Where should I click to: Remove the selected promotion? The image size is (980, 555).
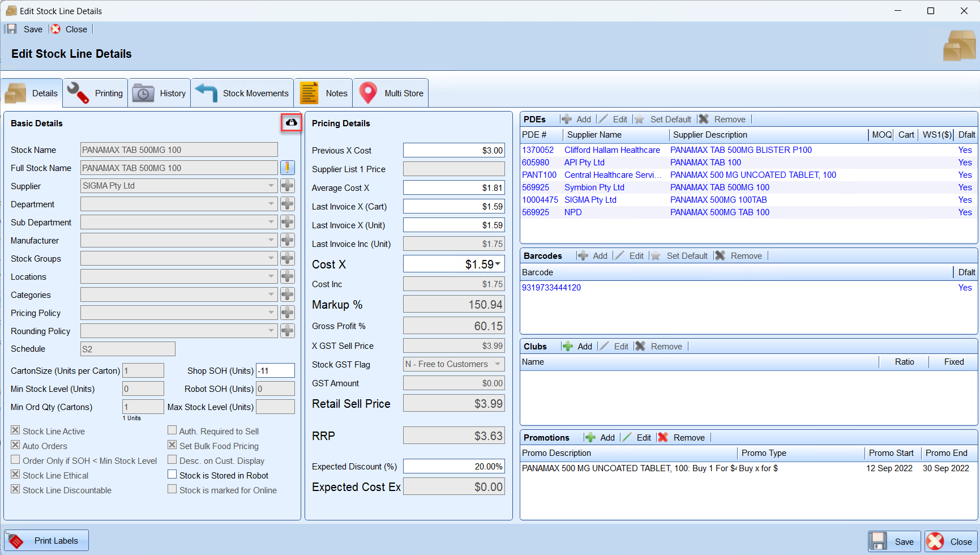682,437
